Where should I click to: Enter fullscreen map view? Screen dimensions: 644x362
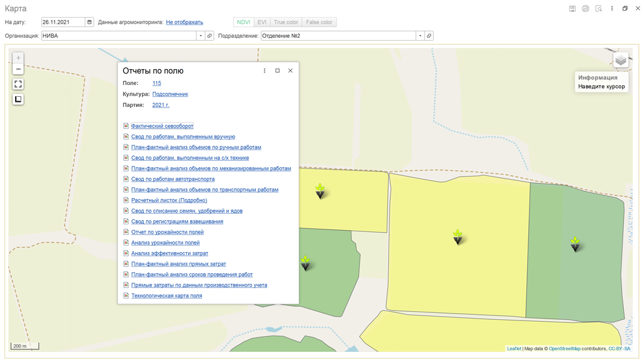pyautogui.click(x=18, y=84)
